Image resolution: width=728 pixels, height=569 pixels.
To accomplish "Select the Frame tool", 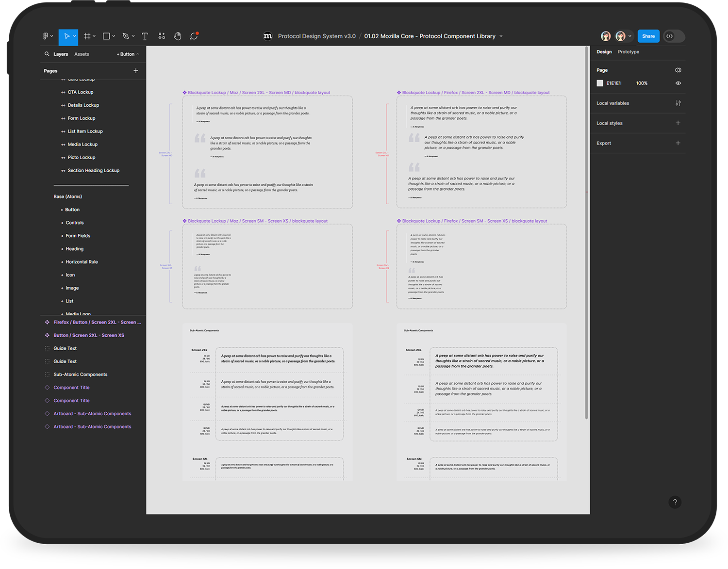I will (x=87, y=36).
